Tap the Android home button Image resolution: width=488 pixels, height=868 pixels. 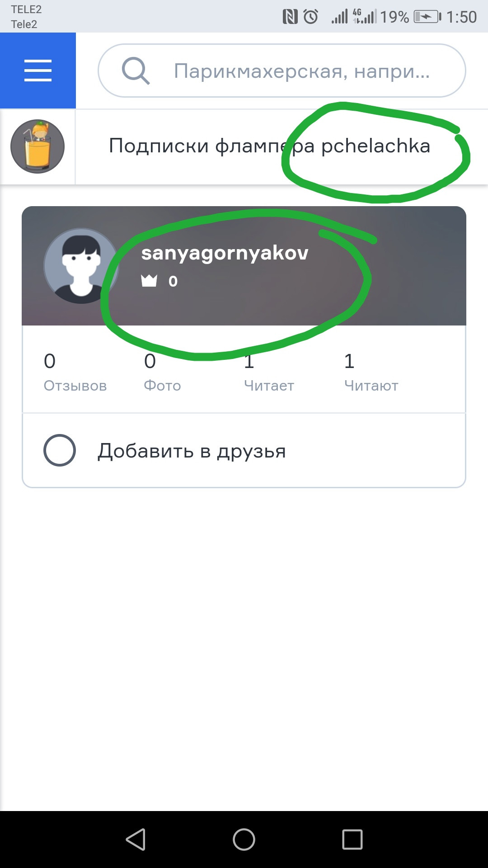tap(244, 840)
